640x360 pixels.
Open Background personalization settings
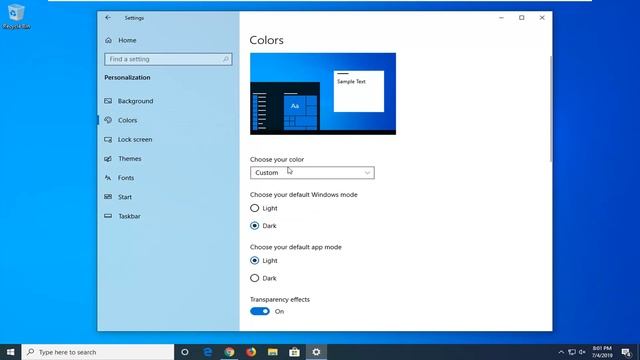[x=136, y=101]
